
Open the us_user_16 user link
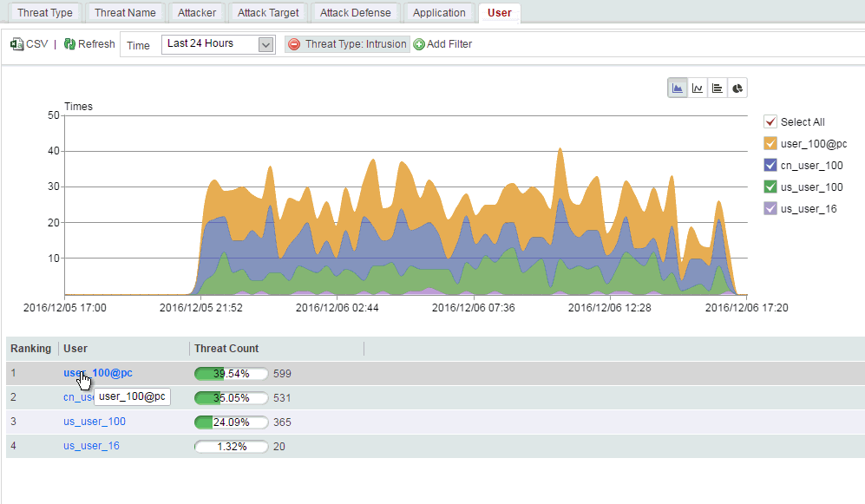point(91,446)
